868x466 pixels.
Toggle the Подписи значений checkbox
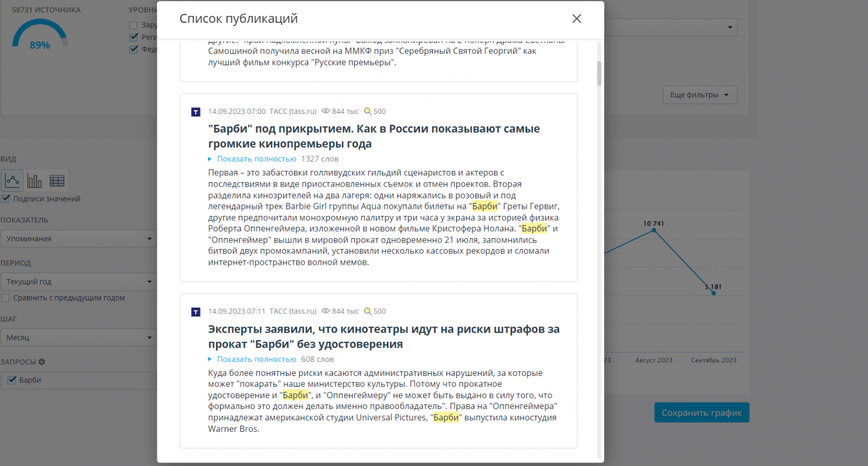(x=6, y=199)
